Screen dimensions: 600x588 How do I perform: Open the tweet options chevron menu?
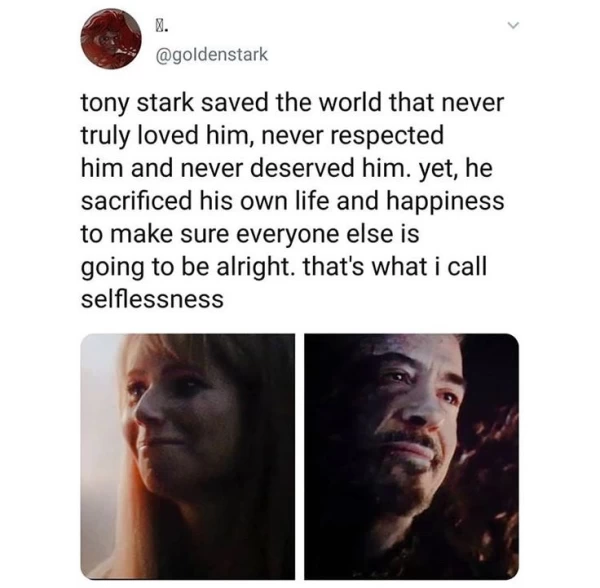(x=514, y=29)
